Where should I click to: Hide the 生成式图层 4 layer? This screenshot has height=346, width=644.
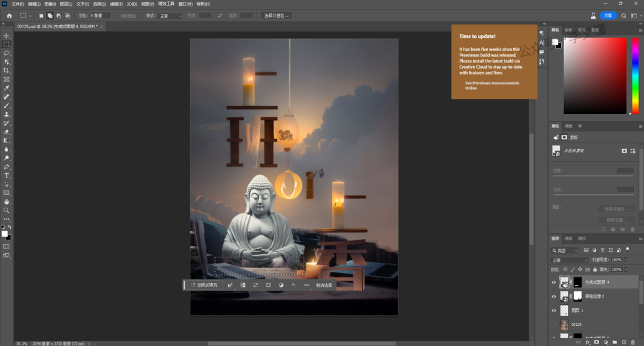pyautogui.click(x=553, y=282)
